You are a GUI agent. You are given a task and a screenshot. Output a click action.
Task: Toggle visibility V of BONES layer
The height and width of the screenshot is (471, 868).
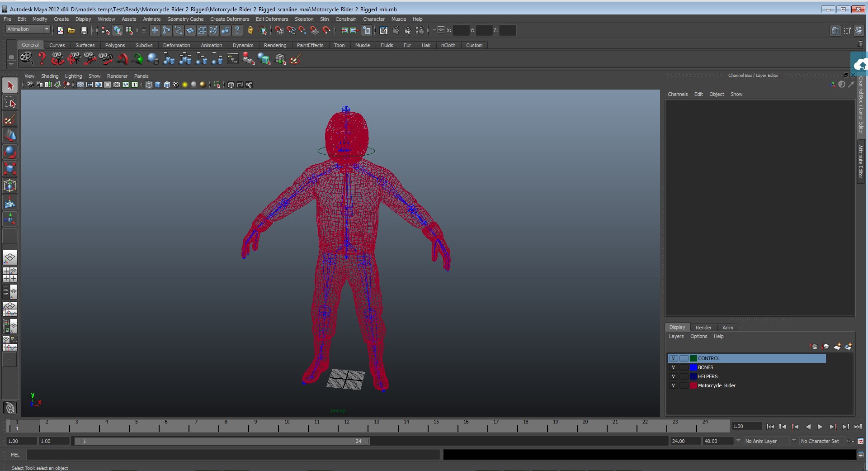pos(673,367)
